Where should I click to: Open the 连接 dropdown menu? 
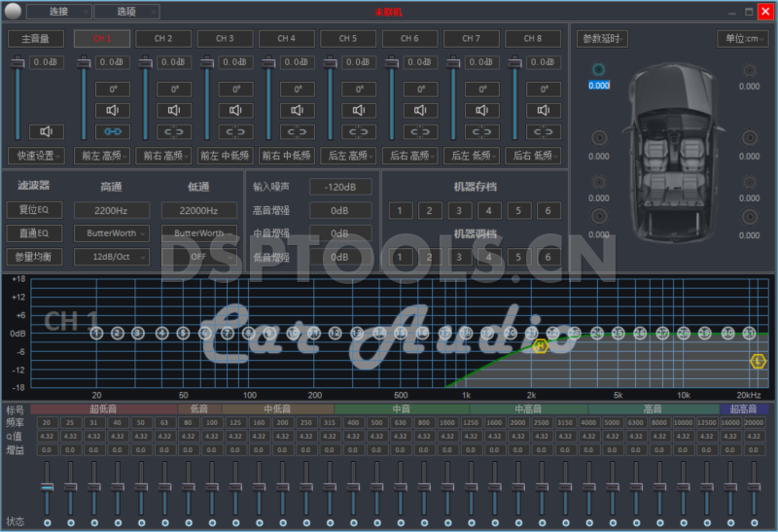click(59, 12)
